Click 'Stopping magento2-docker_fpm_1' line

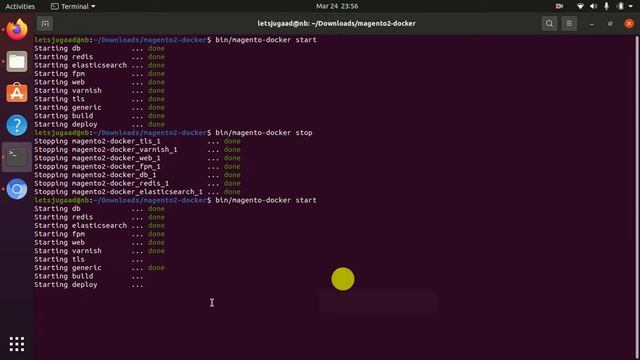pyautogui.click(x=137, y=167)
